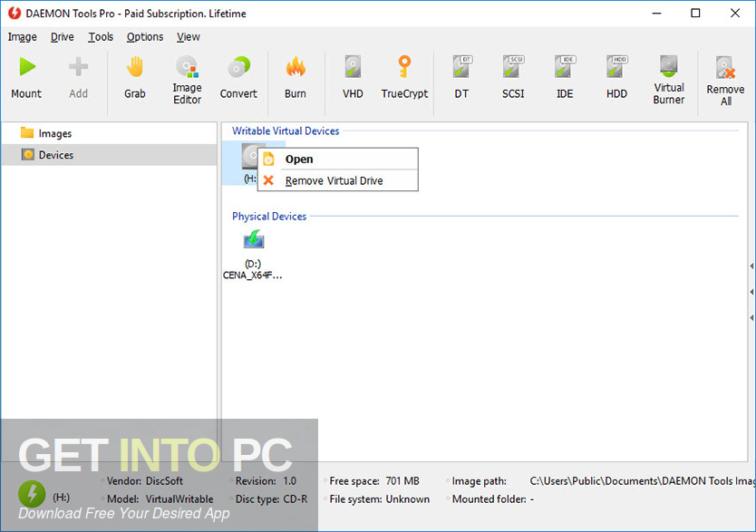Click the File system Unknown value
This screenshot has height=532, width=756.
[x=407, y=499]
